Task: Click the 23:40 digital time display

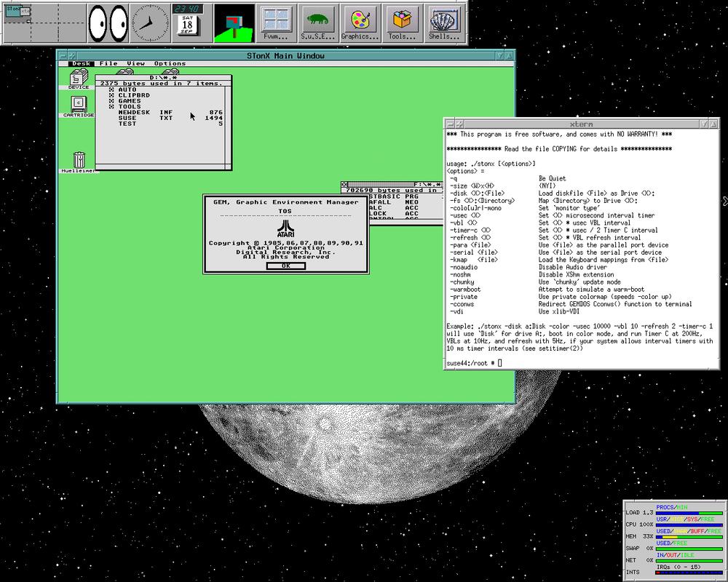Action: click(x=188, y=9)
